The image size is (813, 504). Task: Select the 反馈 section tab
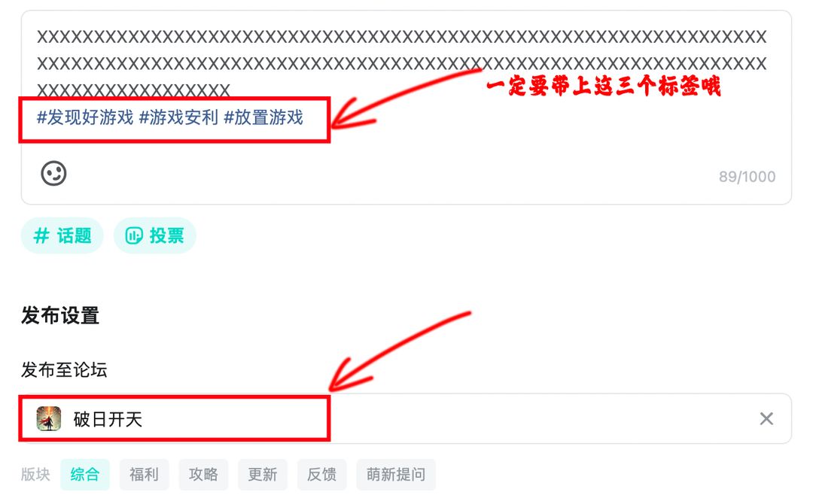tap(321, 475)
